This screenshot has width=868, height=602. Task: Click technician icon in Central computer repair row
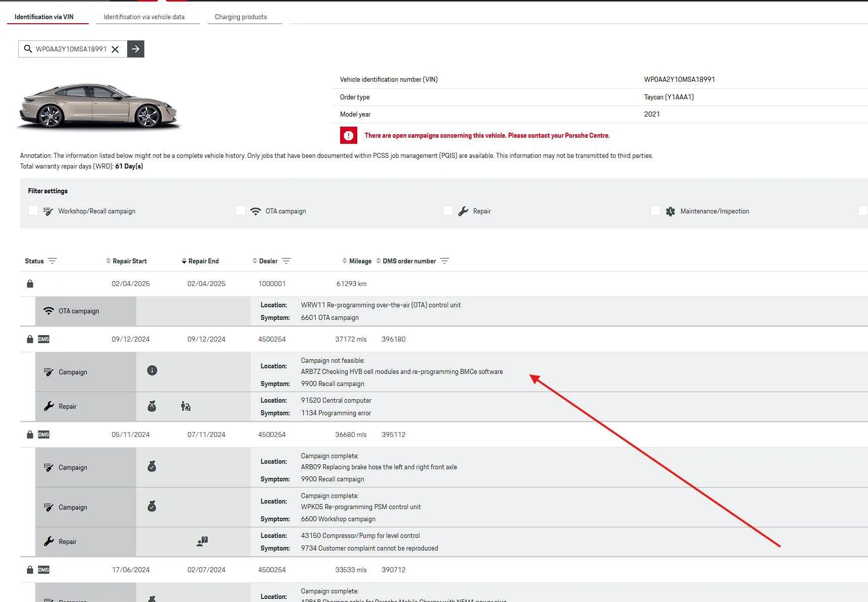[x=186, y=406]
